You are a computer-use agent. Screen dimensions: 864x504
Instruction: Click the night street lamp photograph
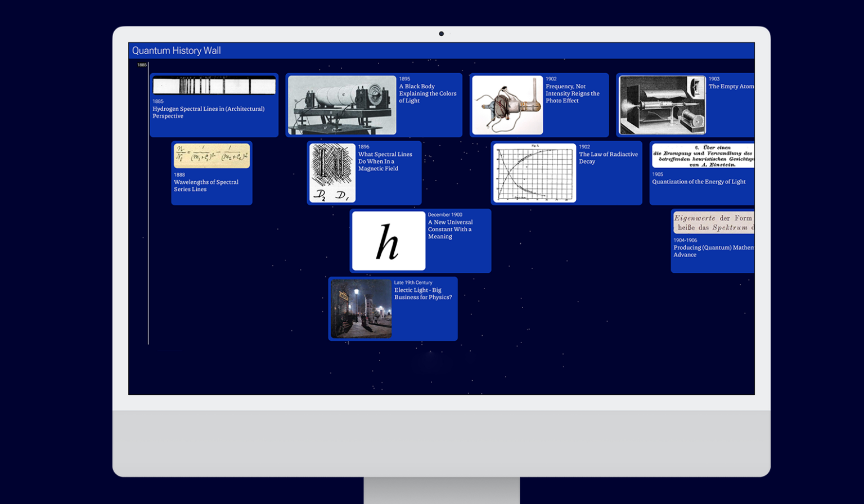(x=360, y=308)
